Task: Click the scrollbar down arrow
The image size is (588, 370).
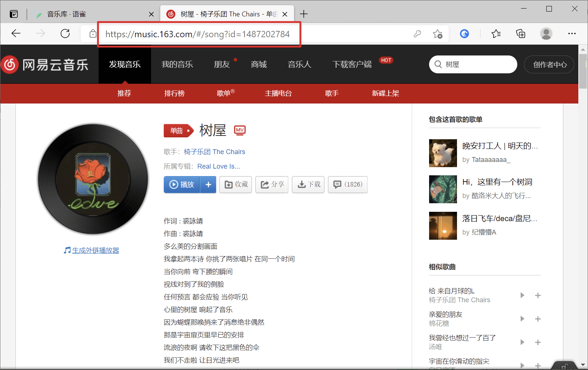Action: (583, 365)
